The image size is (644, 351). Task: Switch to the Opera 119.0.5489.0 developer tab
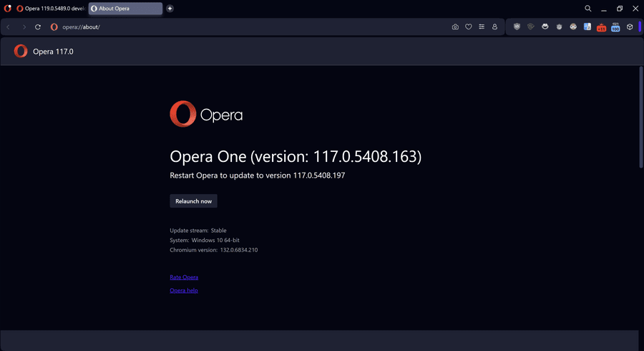tap(51, 8)
